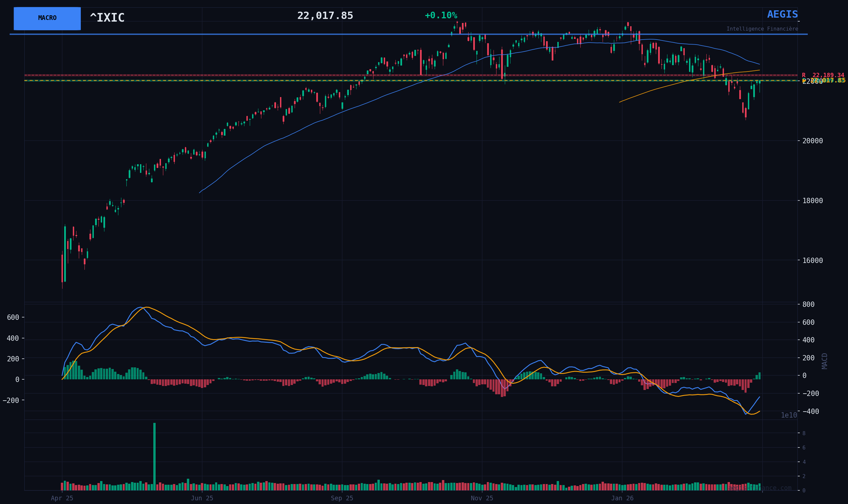The width and height of the screenshot is (848, 504).
Task: Click the Nov 25 date axis label
Action: (x=482, y=498)
